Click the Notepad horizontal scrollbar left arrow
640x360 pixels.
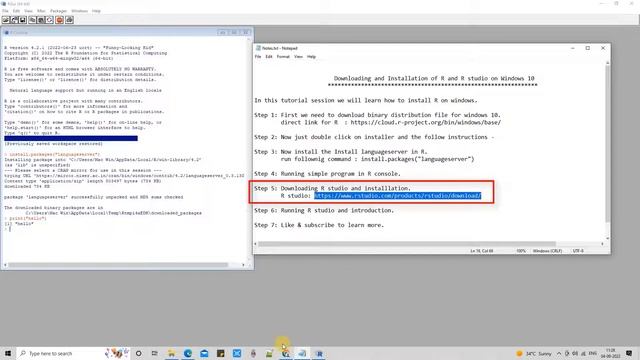click(x=256, y=244)
